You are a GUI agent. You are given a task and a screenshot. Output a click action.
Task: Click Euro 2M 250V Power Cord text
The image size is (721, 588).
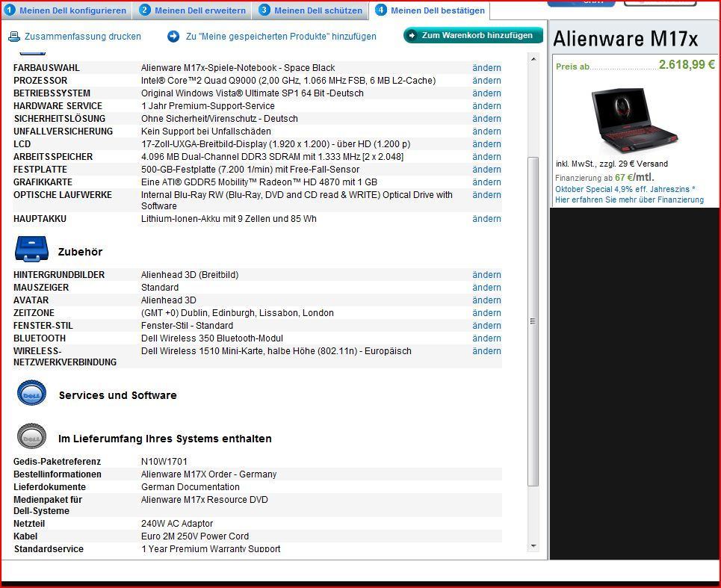tap(195, 536)
